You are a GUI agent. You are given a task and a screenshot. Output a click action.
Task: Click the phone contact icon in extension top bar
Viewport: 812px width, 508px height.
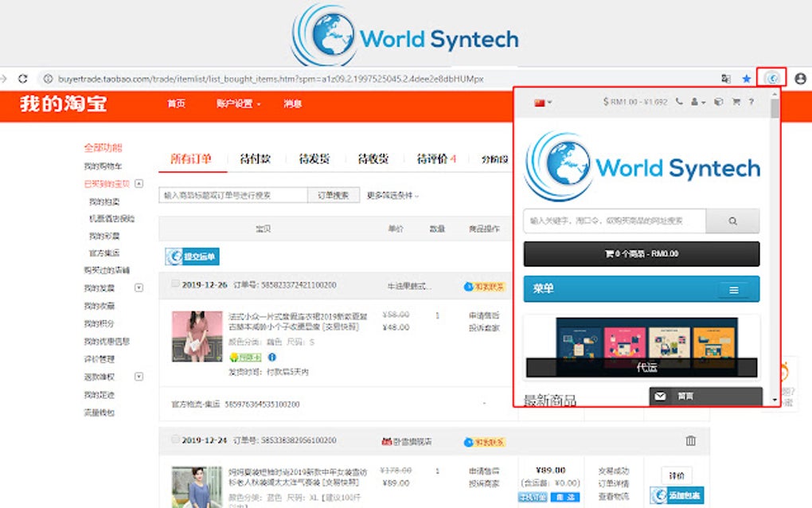tap(678, 102)
